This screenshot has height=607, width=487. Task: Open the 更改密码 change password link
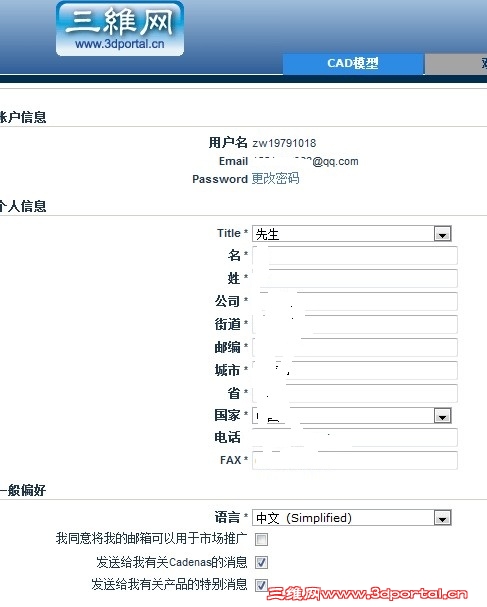[x=275, y=178]
